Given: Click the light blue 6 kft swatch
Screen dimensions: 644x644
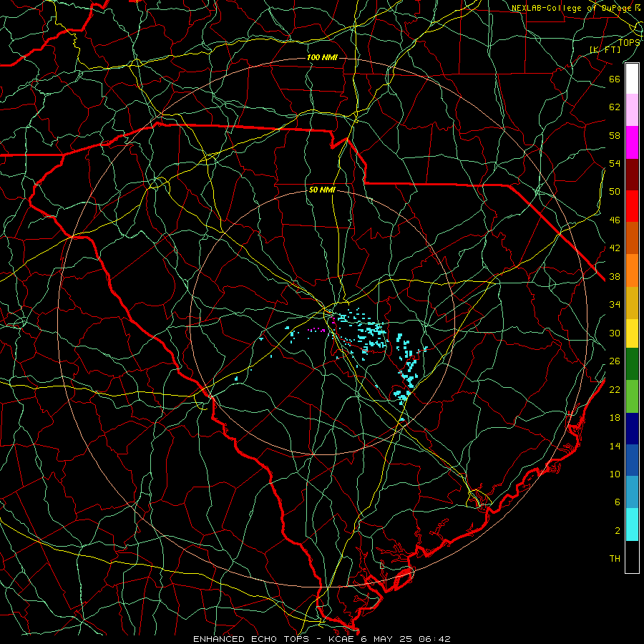Looking at the screenshot, I should [x=632, y=492].
